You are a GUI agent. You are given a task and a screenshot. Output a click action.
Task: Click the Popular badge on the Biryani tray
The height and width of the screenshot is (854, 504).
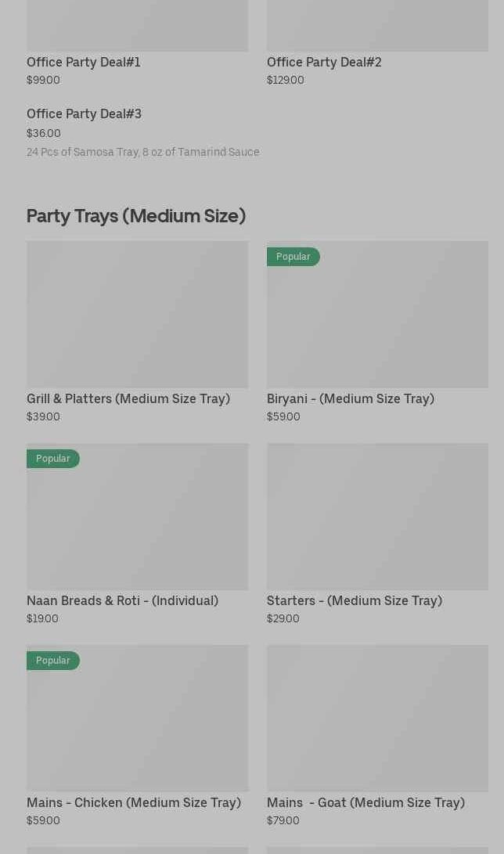293,257
